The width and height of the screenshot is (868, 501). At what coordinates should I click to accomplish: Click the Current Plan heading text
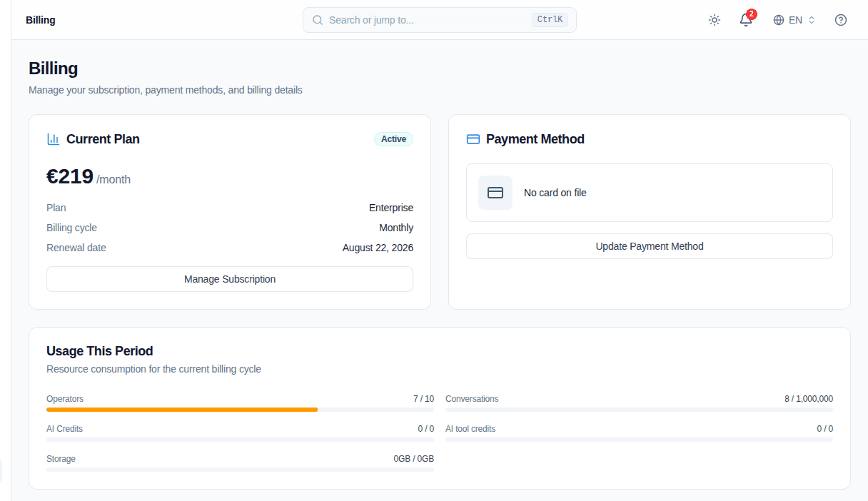(x=103, y=139)
